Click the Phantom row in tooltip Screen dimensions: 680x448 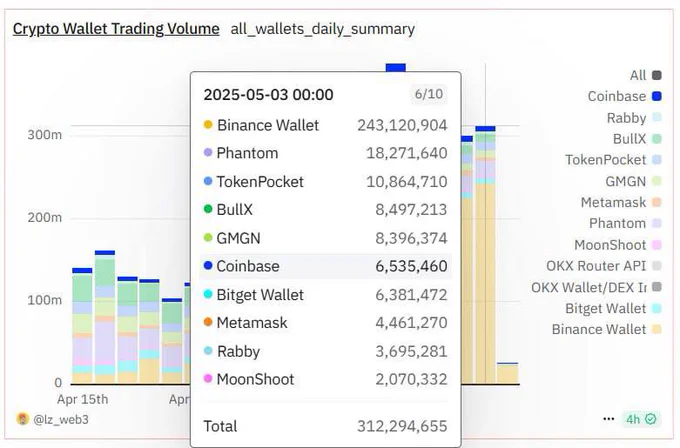pos(325,153)
